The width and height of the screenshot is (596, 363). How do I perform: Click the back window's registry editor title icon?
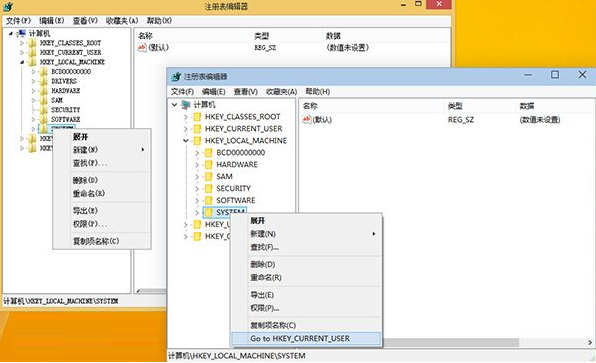8,6
